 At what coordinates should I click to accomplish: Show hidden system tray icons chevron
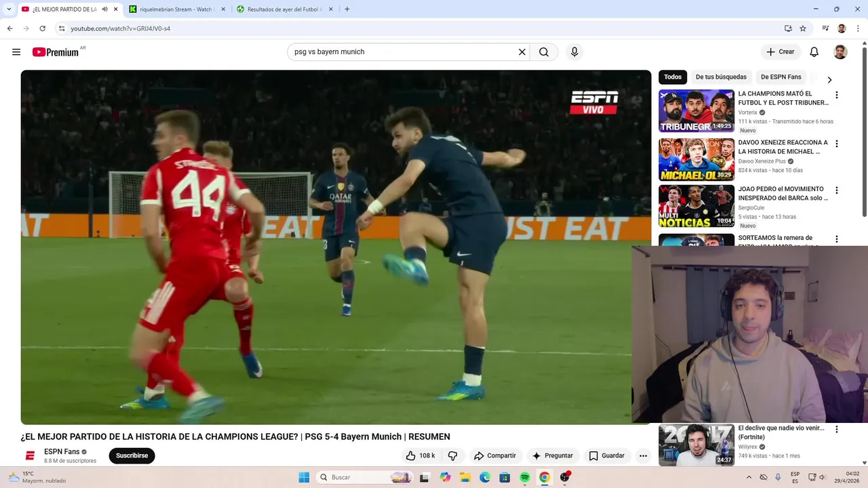749,477
